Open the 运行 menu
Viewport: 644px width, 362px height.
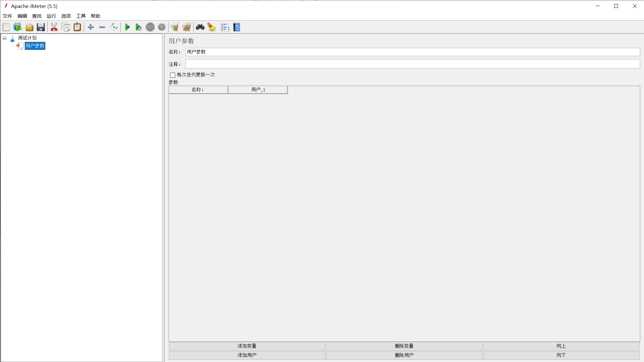point(51,16)
